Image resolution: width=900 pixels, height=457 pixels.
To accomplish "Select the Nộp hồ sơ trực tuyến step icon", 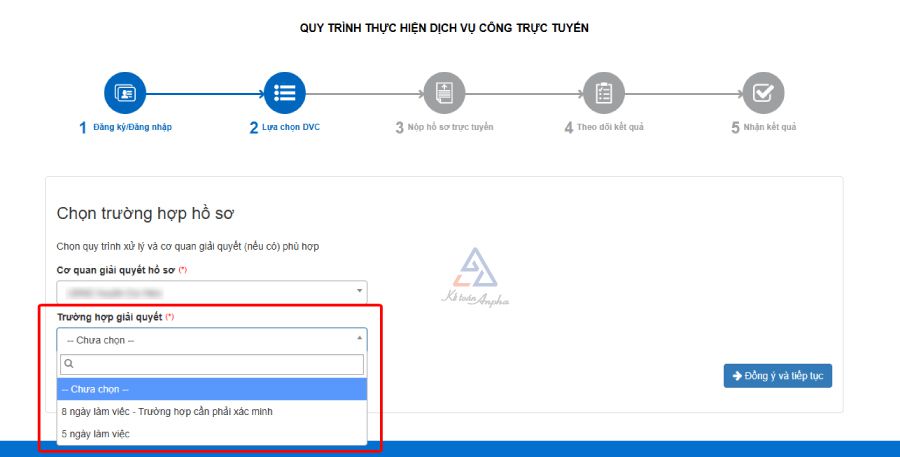I will (x=444, y=93).
